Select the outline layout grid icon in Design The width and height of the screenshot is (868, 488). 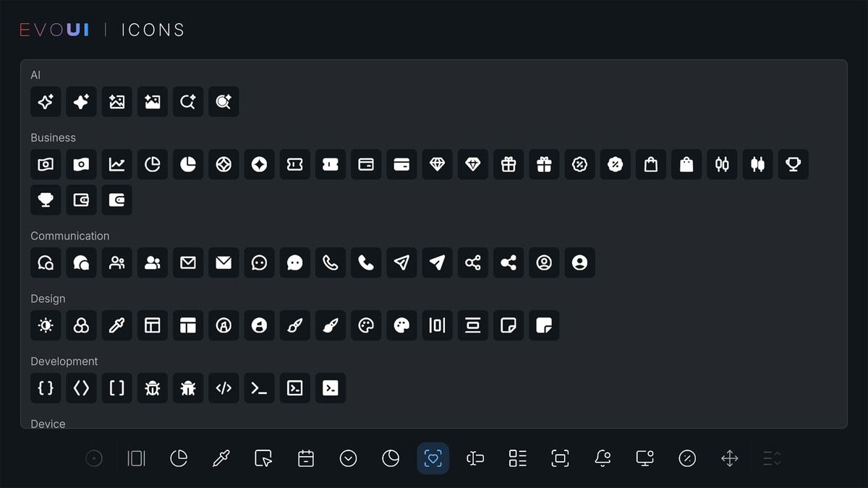click(152, 326)
